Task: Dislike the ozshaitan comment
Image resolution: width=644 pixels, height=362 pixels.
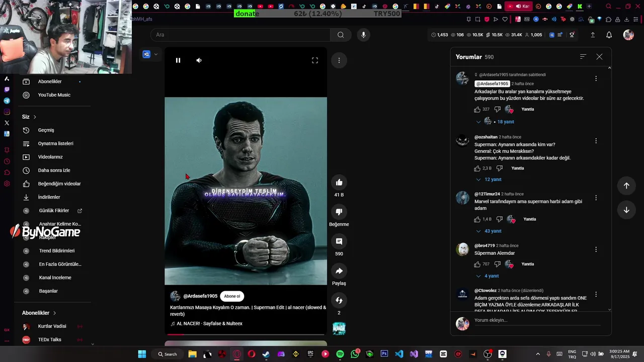Action: click(500, 168)
